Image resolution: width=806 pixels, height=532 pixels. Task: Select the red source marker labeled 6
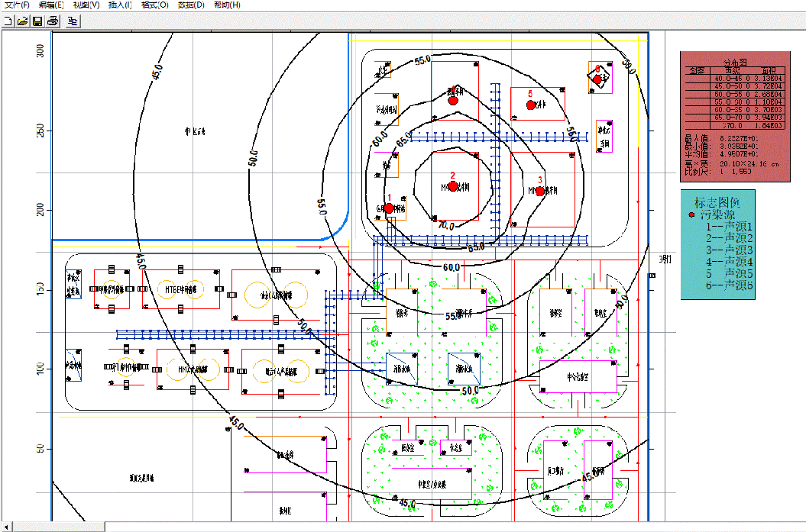tap(597, 79)
